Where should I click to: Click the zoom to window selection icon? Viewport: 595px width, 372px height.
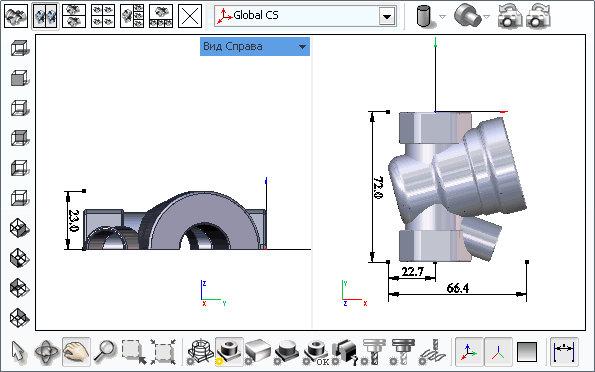click(x=134, y=352)
